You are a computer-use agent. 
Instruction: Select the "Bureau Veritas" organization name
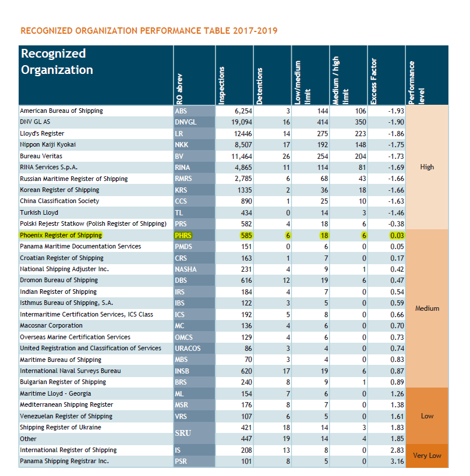[41, 156]
